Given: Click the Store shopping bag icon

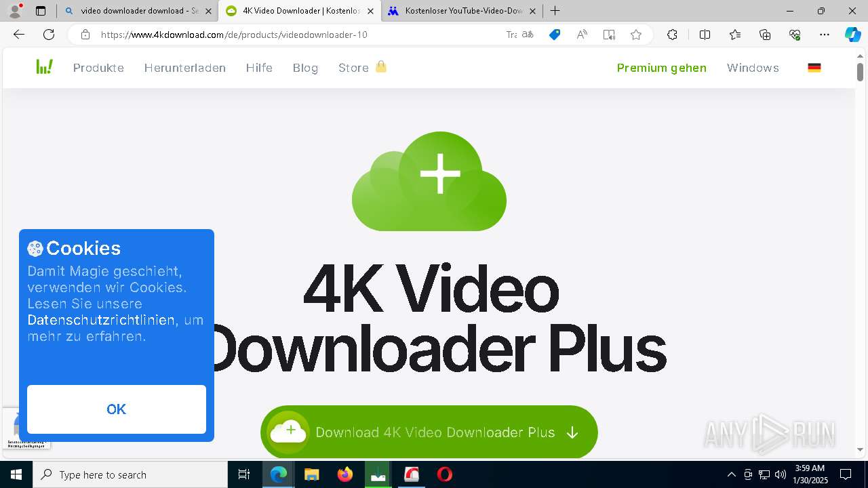Looking at the screenshot, I should pyautogui.click(x=381, y=66).
